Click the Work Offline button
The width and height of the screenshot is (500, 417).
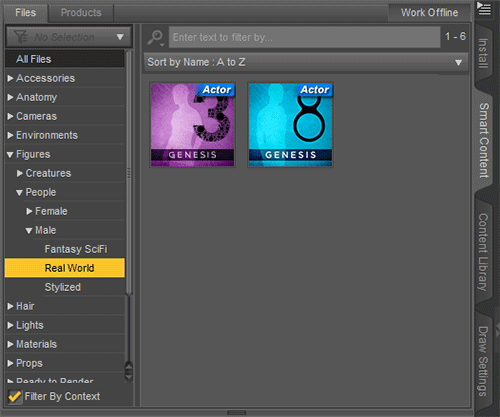(429, 13)
